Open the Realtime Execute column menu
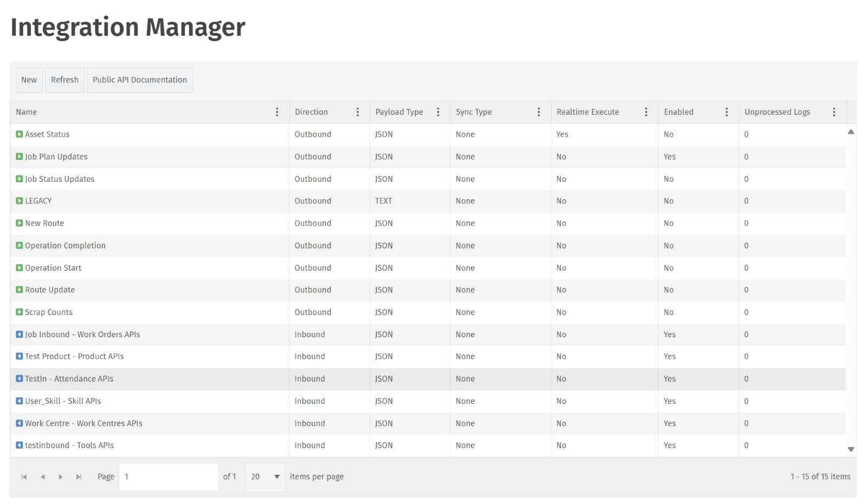This screenshot has width=867, height=504. click(x=646, y=112)
